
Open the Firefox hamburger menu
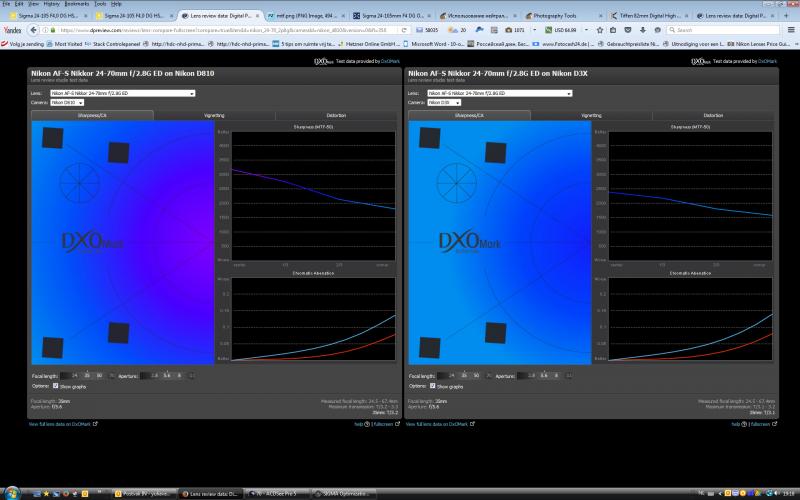(x=791, y=30)
